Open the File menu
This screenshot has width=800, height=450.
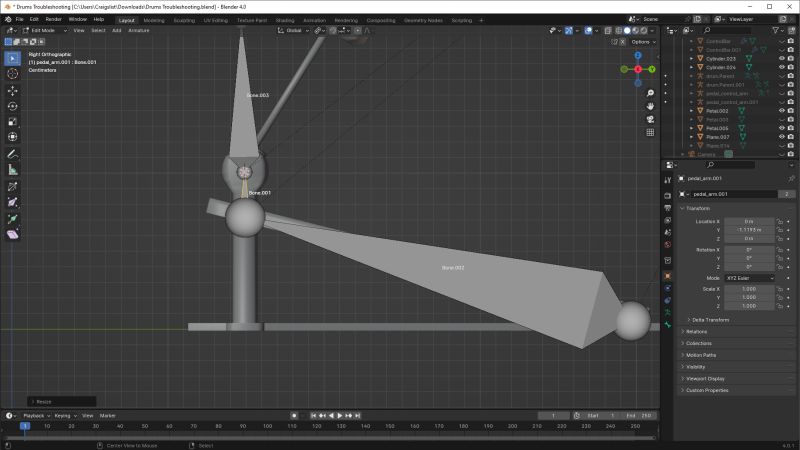coord(19,19)
